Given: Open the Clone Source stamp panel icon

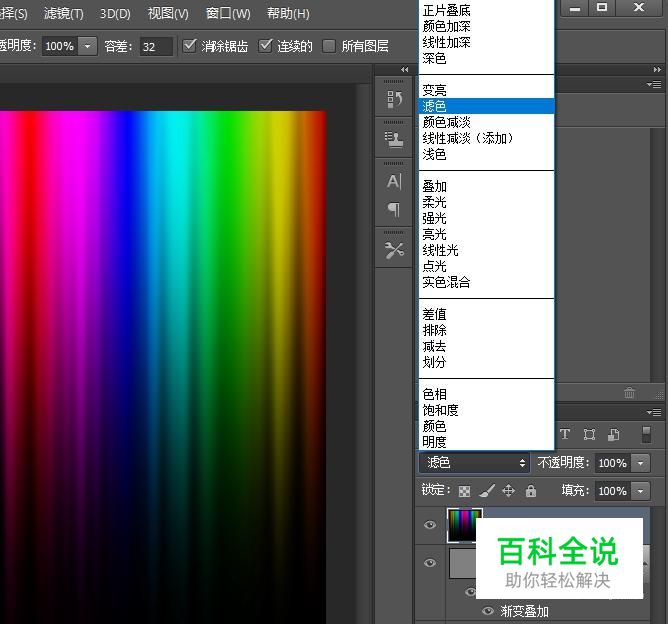Looking at the screenshot, I should coord(394,139).
